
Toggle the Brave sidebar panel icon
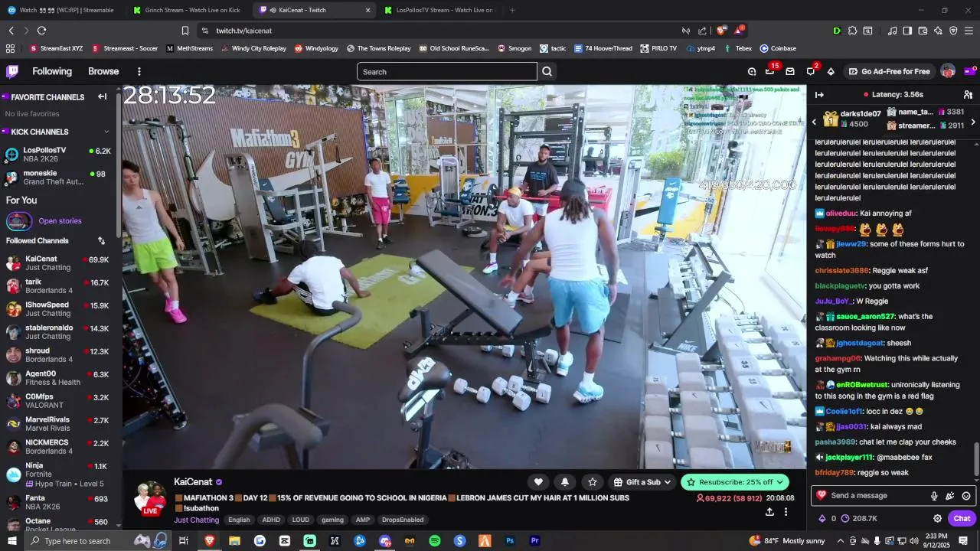[x=907, y=31]
